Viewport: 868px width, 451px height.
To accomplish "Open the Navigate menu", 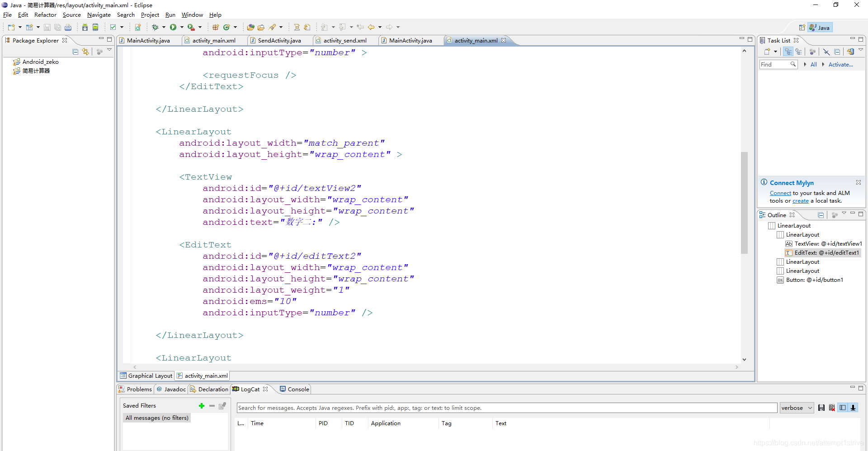I will coord(99,15).
